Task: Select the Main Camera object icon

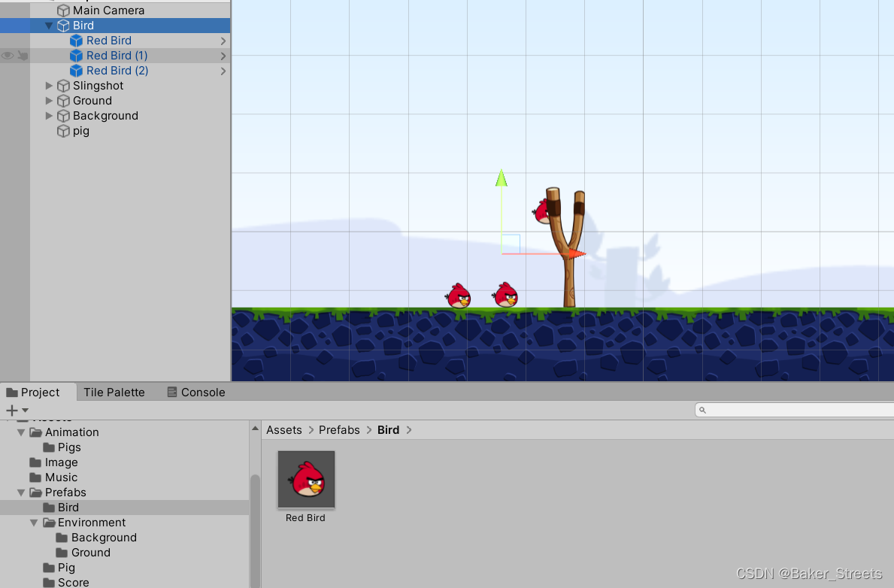Action: coord(63,11)
